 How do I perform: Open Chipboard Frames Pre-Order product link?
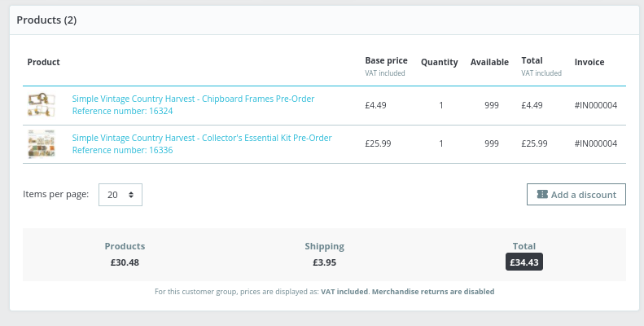pyautogui.click(x=193, y=99)
